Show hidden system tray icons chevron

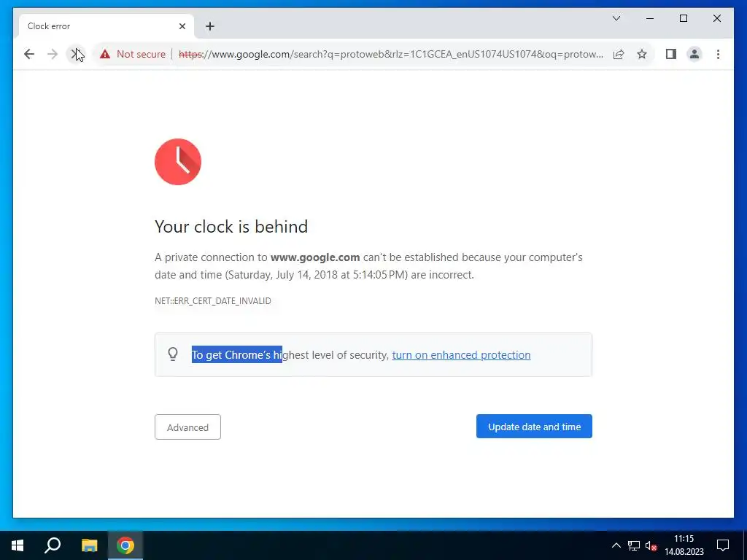[x=616, y=545]
